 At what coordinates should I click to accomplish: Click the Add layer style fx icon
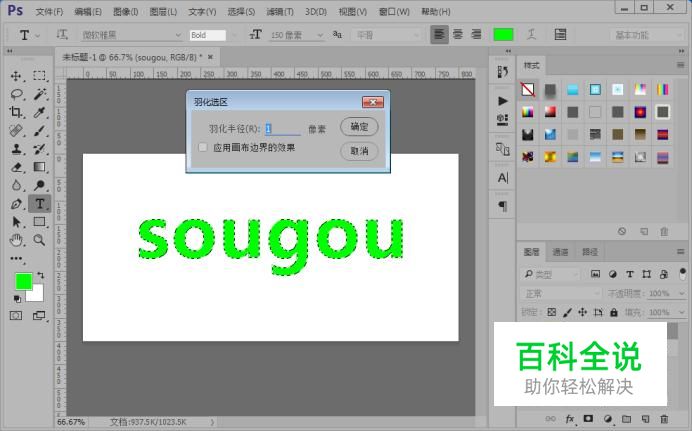pos(570,419)
